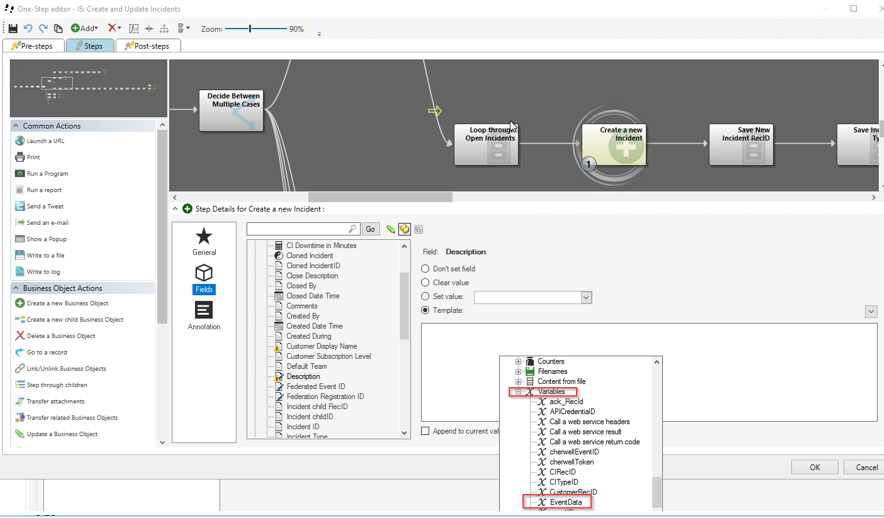Click the Send a Tweet action
The height and width of the screenshot is (518, 884).
pos(45,206)
